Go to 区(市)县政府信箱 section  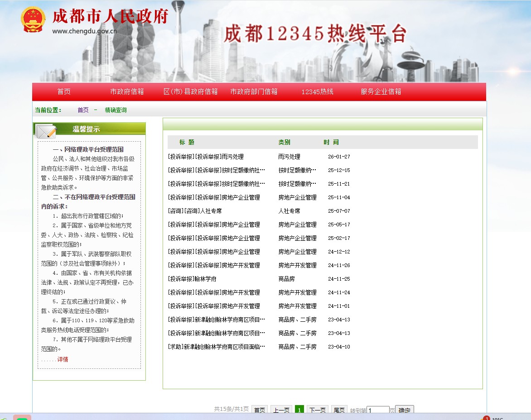point(190,92)
